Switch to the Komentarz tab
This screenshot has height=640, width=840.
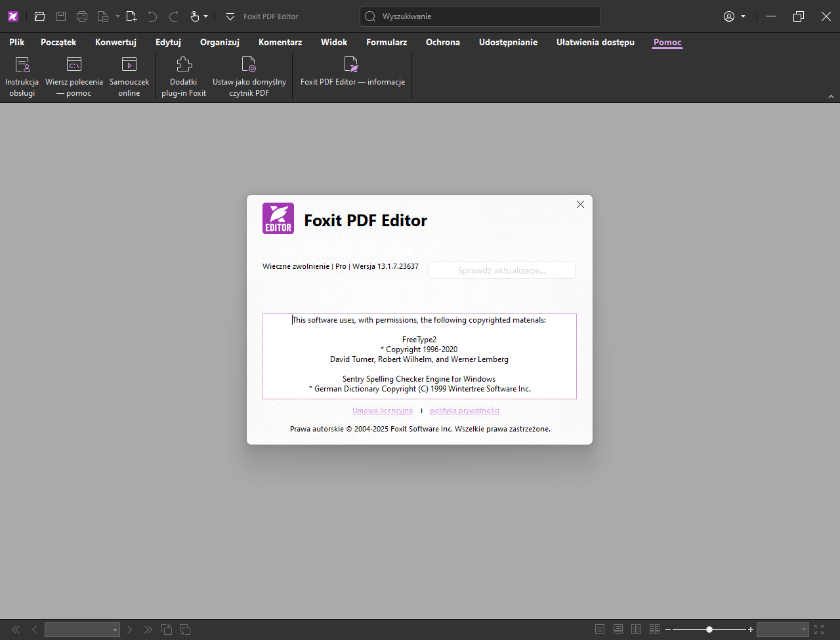coord(280,42)
